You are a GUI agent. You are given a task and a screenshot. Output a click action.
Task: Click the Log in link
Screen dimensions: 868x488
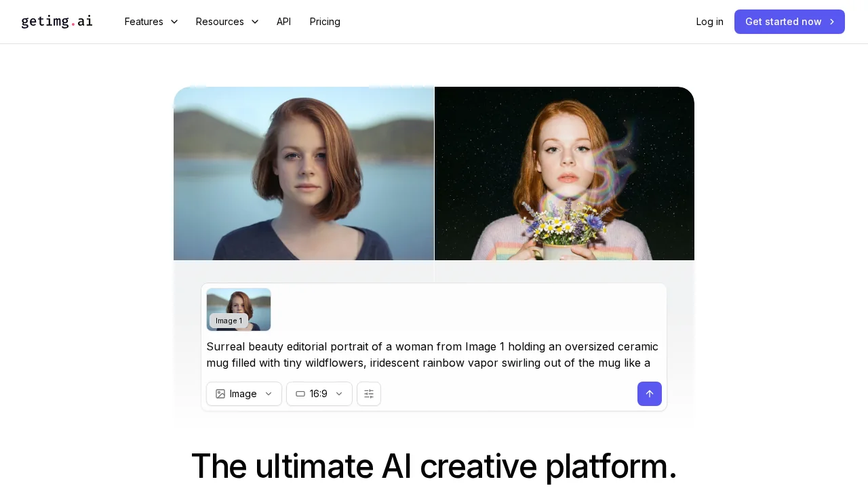click(709, 22)
